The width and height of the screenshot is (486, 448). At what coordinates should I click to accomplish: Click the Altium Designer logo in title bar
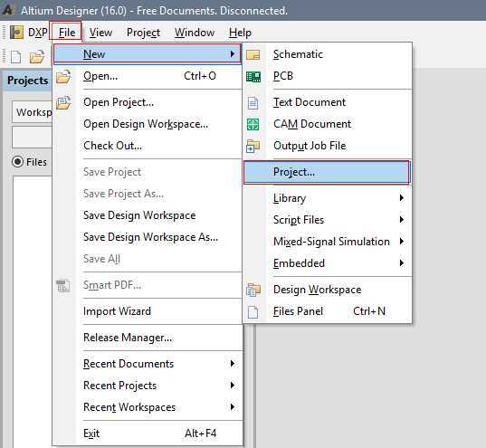(x=7, y=10)
